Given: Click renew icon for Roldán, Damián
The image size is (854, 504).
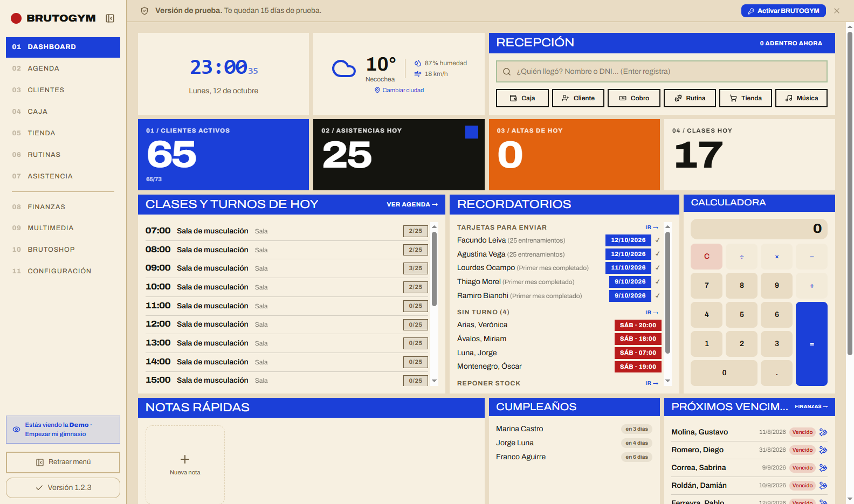Looking at the screenshot, I should (x=823, y=486).
